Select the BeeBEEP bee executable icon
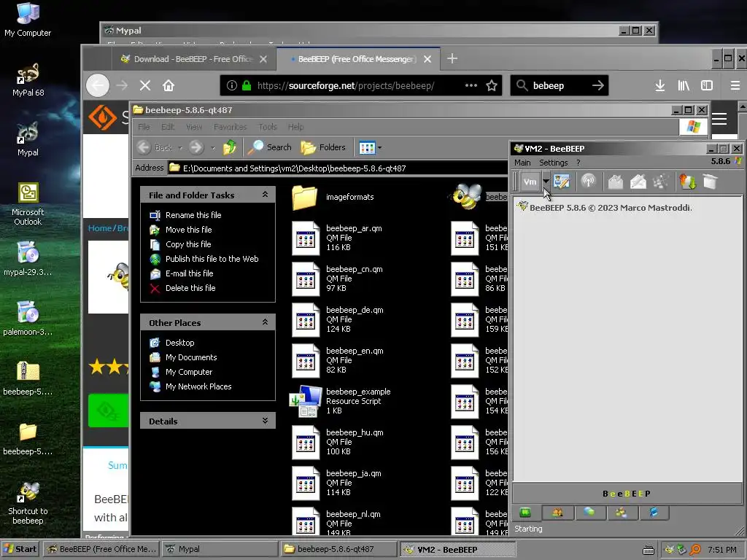747x560 pixels. click(x=467, y=197)
